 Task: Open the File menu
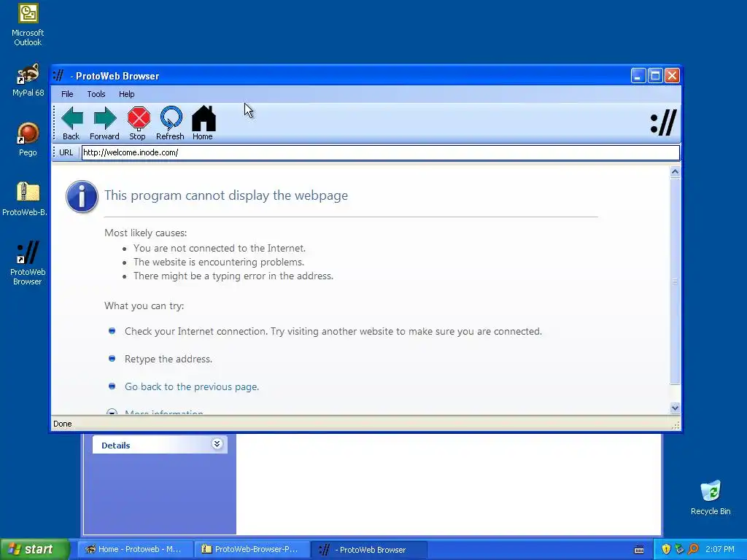pos(67,94)
